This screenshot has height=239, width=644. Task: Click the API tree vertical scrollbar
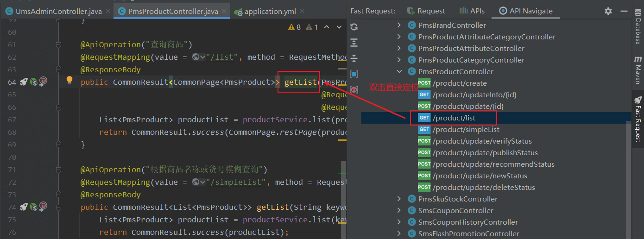coord(628,176)
